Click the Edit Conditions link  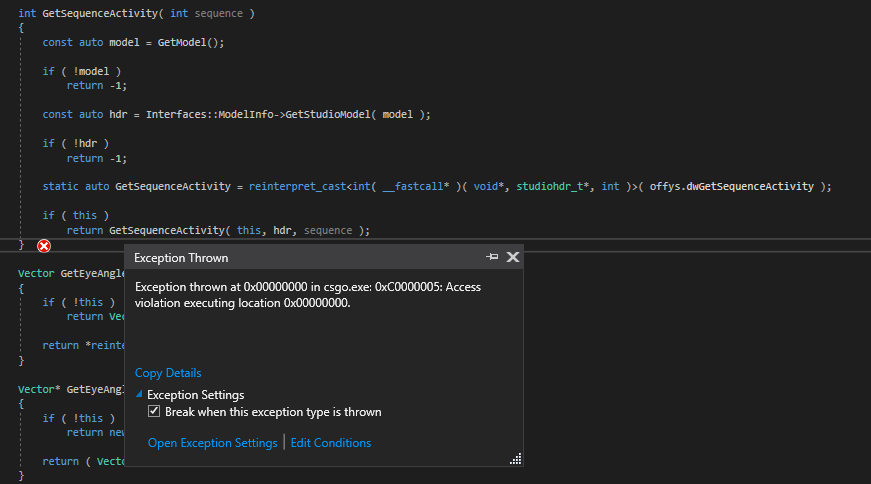330,443
